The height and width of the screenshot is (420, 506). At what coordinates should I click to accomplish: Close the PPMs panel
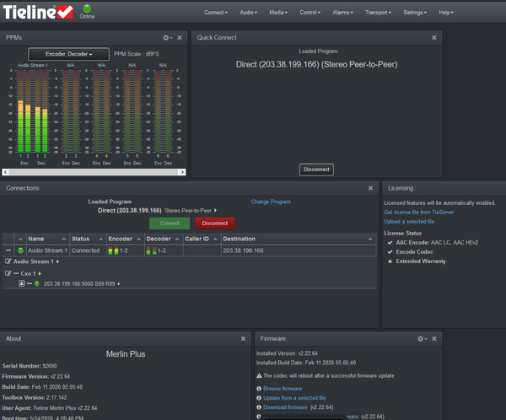click(180, 38)
